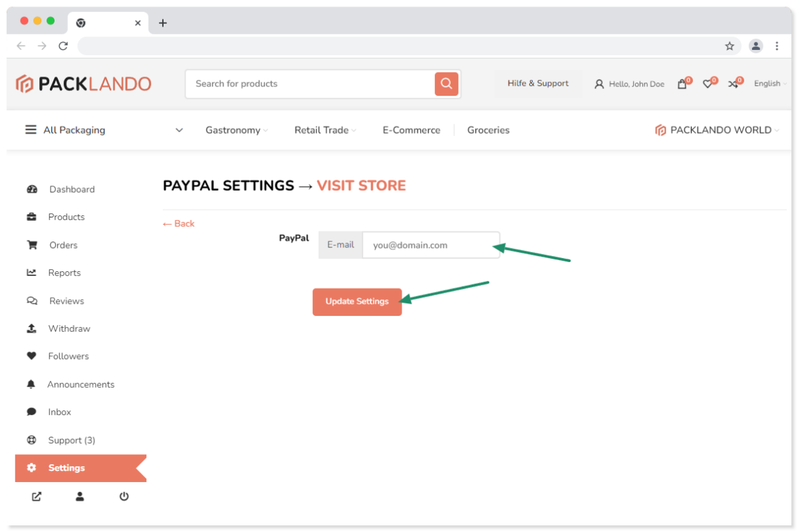Open Withdraw in the sidebar

tap(69, 329)
